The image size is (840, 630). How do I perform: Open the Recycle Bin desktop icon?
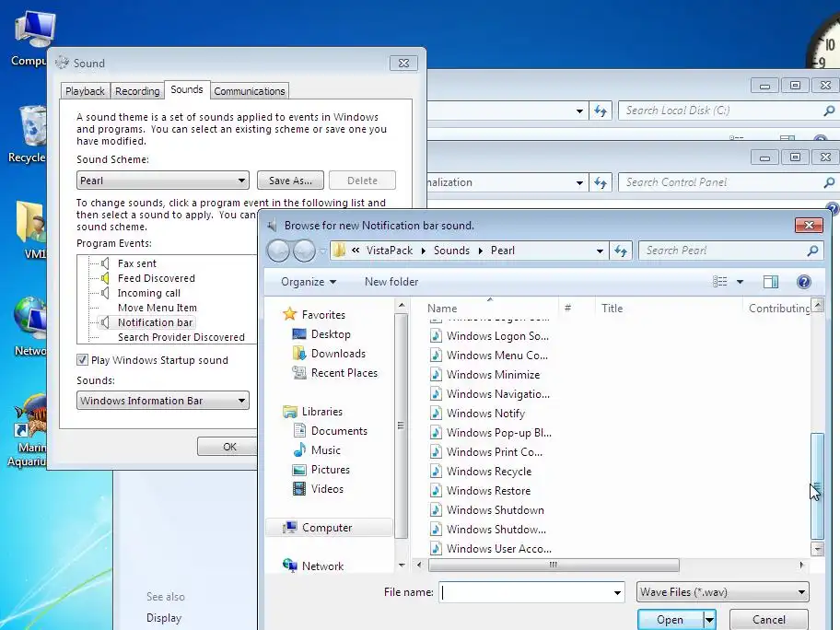(x=29, y=134)
